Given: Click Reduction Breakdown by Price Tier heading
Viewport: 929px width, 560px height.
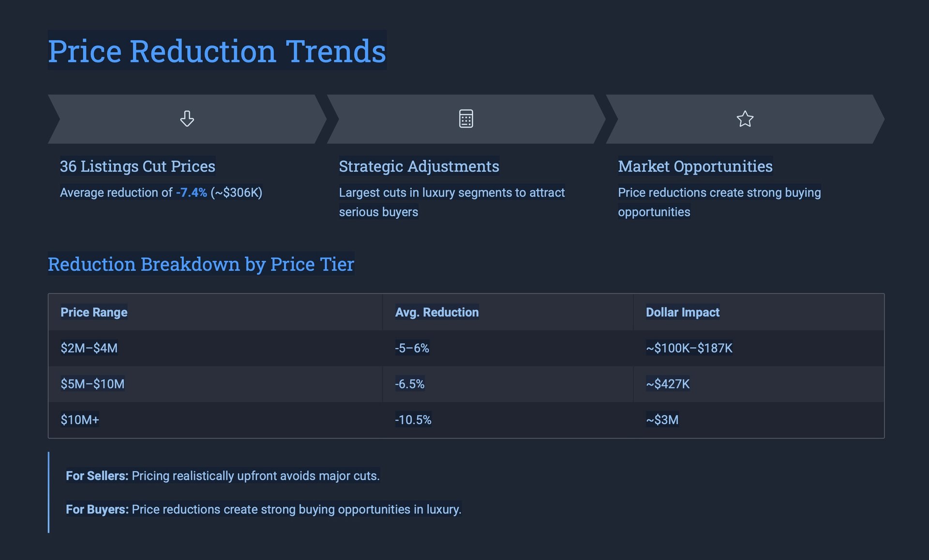Looking at the screenshot, I should click(201, 264).
